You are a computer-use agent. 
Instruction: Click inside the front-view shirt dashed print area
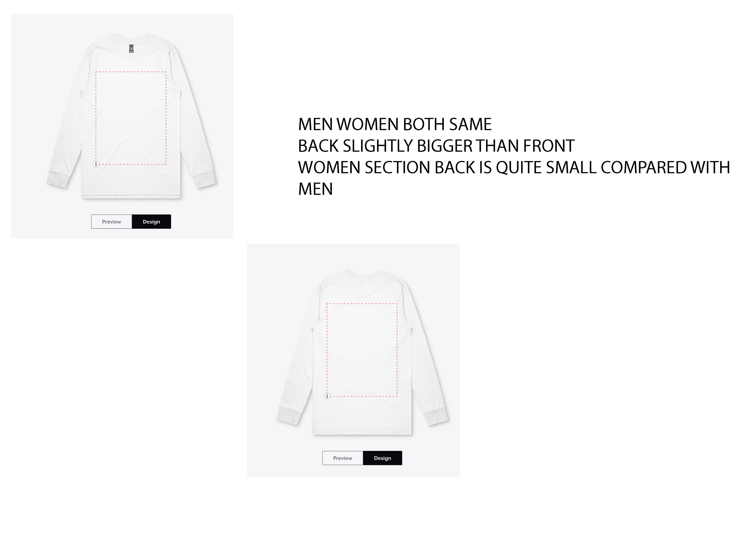(x=131, y=118)
